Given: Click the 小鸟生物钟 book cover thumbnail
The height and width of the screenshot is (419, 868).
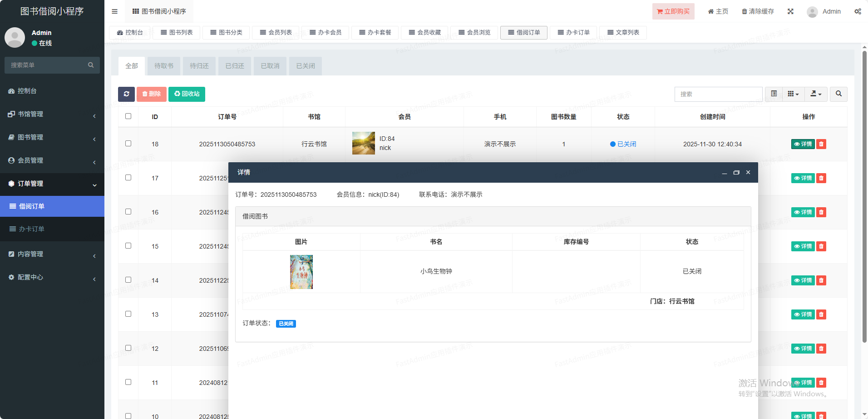Looking at the screenshot, I should tap(301, 272).
